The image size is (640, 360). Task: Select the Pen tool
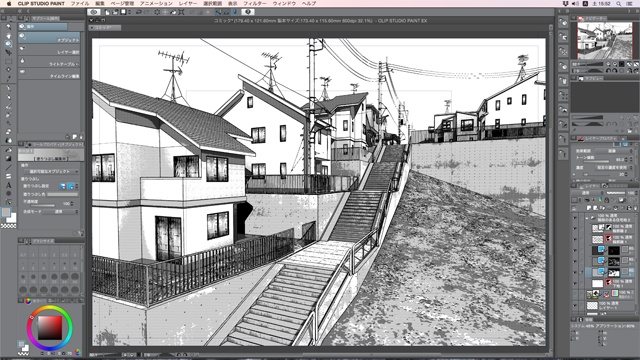tap(8, 88)
